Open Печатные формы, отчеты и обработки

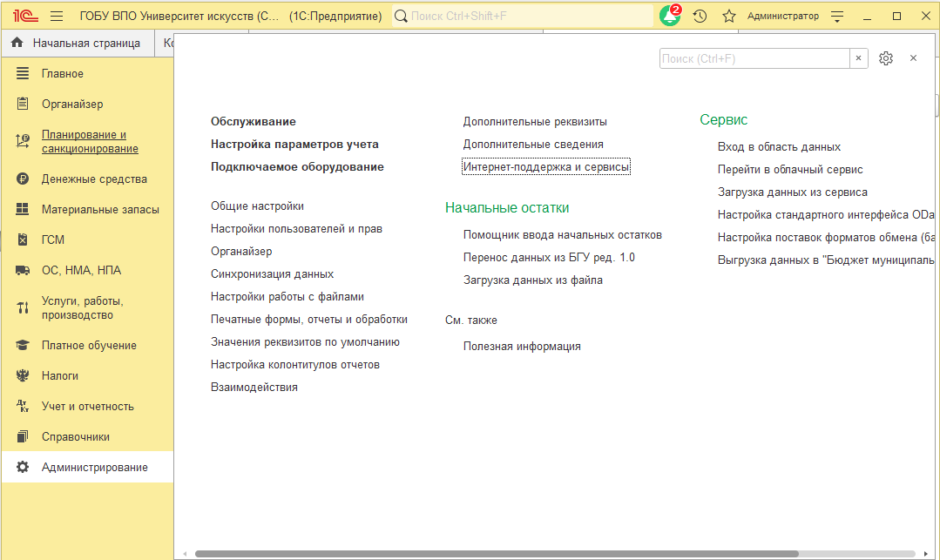point(308,320)
